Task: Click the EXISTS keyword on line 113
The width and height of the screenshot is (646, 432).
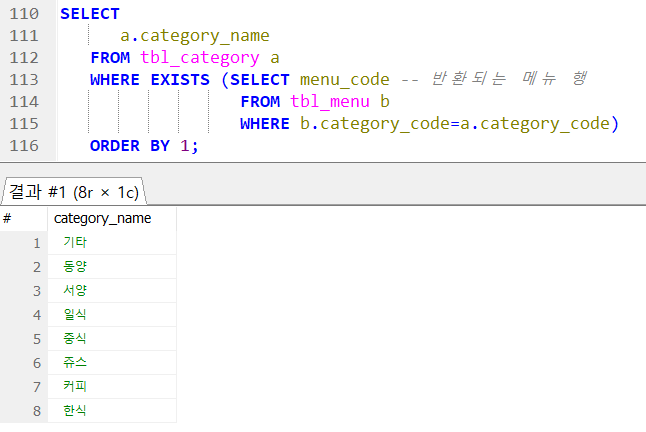Action: (x=180, y=79)
